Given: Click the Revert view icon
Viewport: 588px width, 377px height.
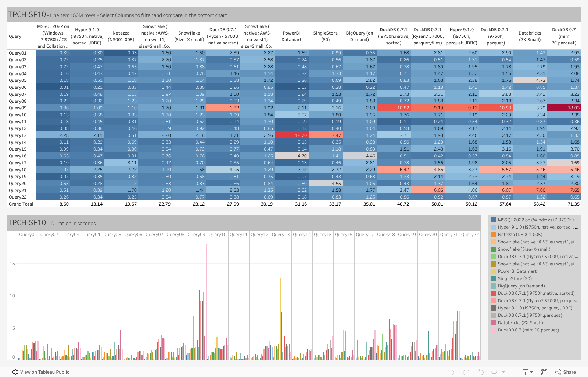Looking at the screenshot, I should coord(480,372).
